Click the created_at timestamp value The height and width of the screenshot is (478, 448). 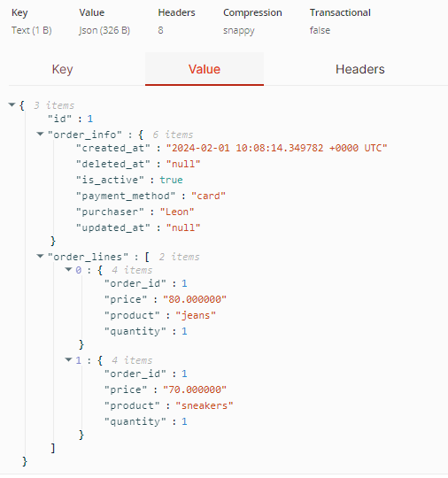pyautogui.click(x=276, y=148)
